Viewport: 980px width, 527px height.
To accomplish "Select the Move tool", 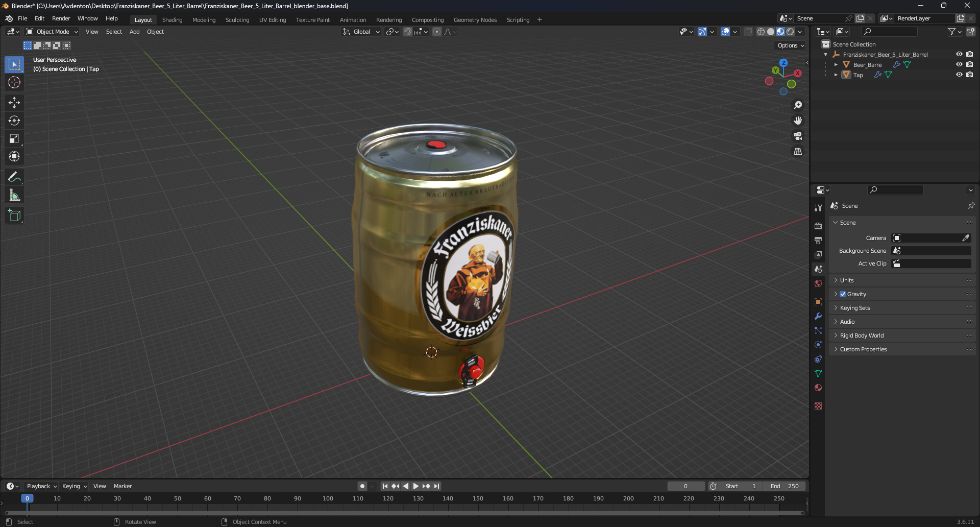I will coord(14,103).
